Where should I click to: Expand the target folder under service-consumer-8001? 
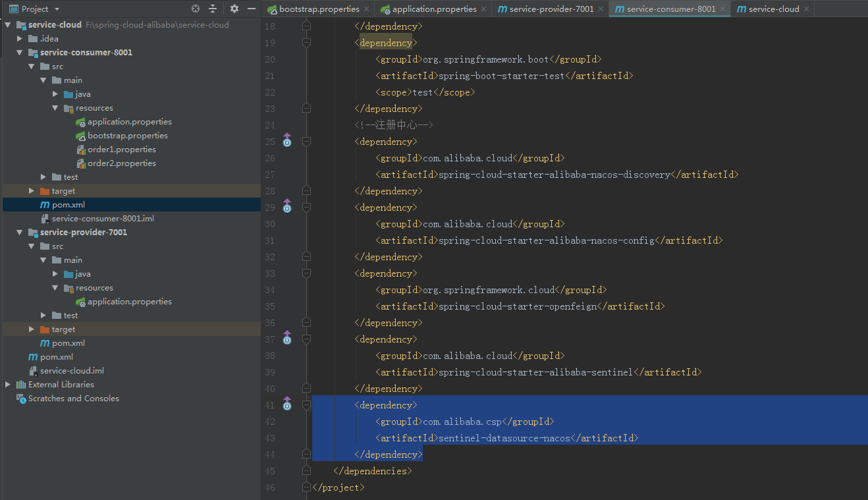point(32,191)
